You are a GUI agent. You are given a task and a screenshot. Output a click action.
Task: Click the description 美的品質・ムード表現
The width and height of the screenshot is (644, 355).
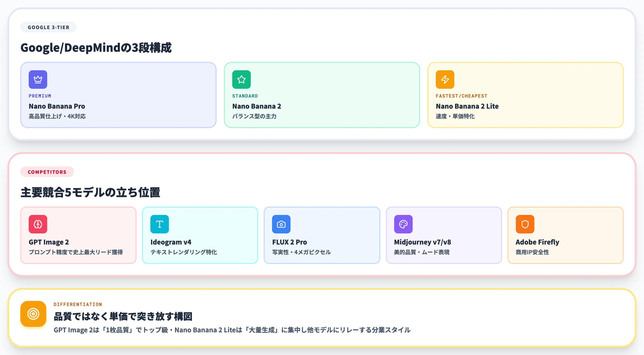[x=422, y=252]
